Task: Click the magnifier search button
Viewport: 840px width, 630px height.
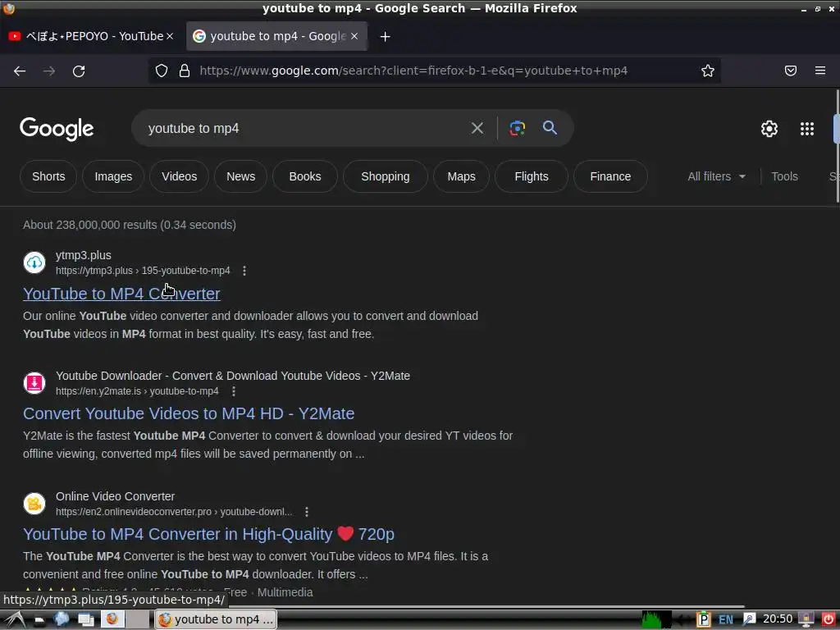Action: (x=550, y=128)
